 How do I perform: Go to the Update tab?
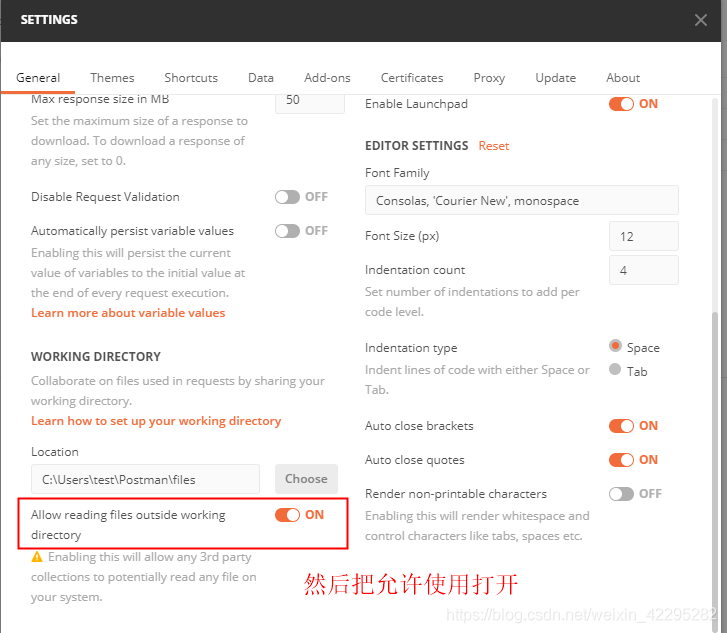(555, 77)
